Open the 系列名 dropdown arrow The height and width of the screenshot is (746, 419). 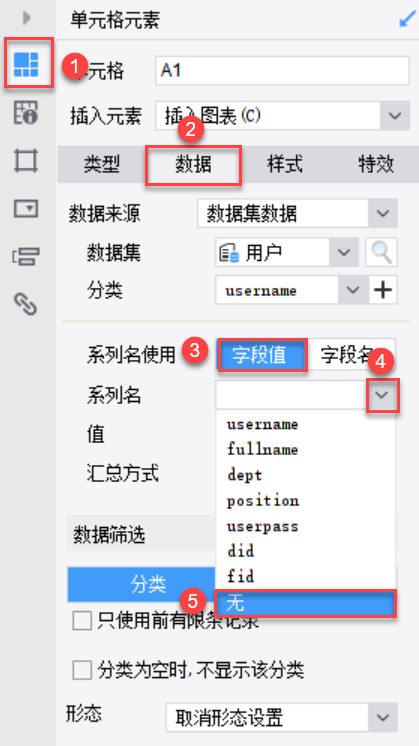(382, 394)
